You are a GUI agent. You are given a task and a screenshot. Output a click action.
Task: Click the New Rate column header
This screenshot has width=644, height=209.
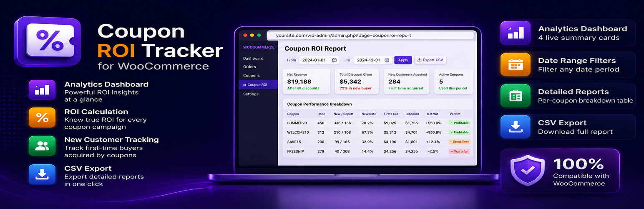(369, 114)
